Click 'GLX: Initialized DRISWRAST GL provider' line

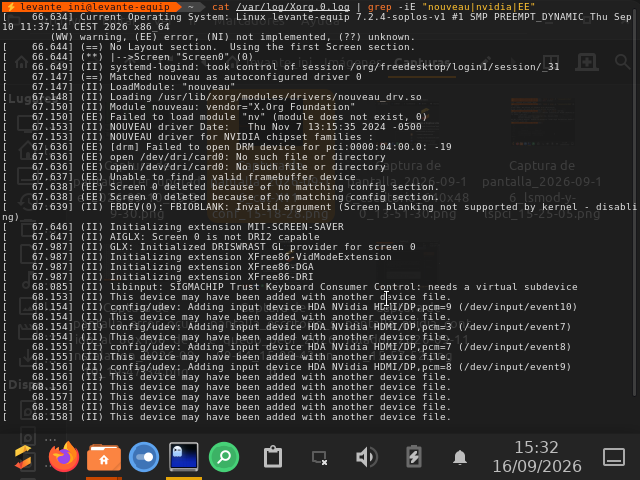point(209,247)
